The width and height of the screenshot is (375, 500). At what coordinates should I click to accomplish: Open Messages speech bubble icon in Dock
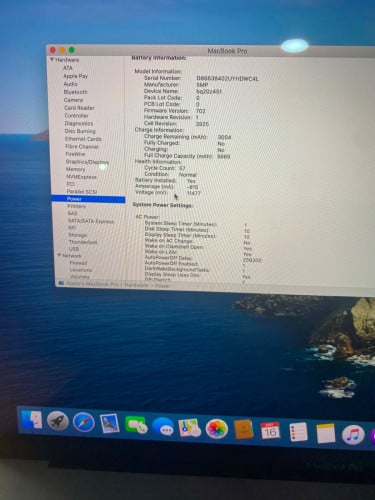point(163,426)
